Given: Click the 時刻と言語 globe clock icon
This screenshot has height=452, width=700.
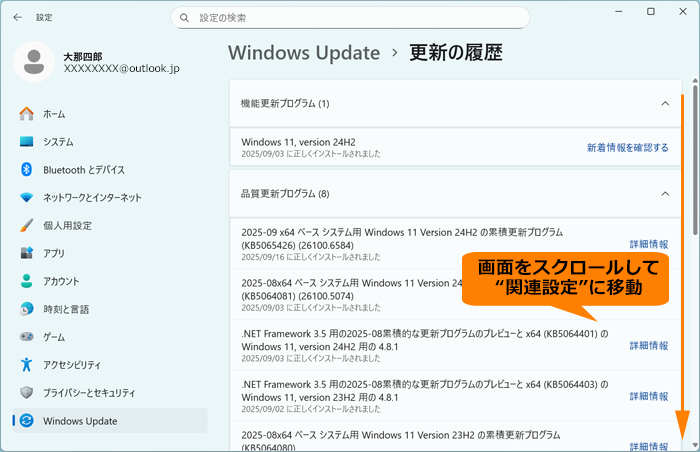Looking at the screenshot, I should click(26, 309).
